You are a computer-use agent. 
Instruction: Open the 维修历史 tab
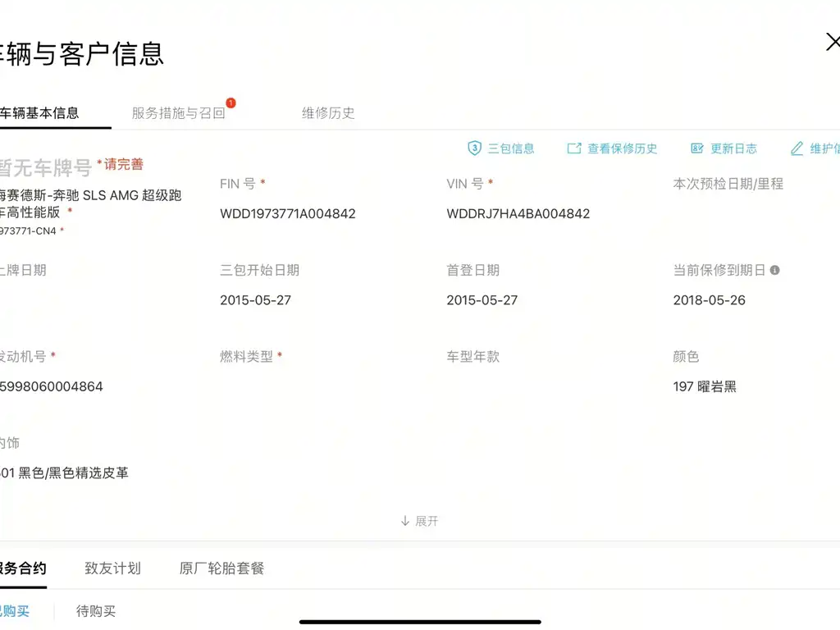(328, 113)
